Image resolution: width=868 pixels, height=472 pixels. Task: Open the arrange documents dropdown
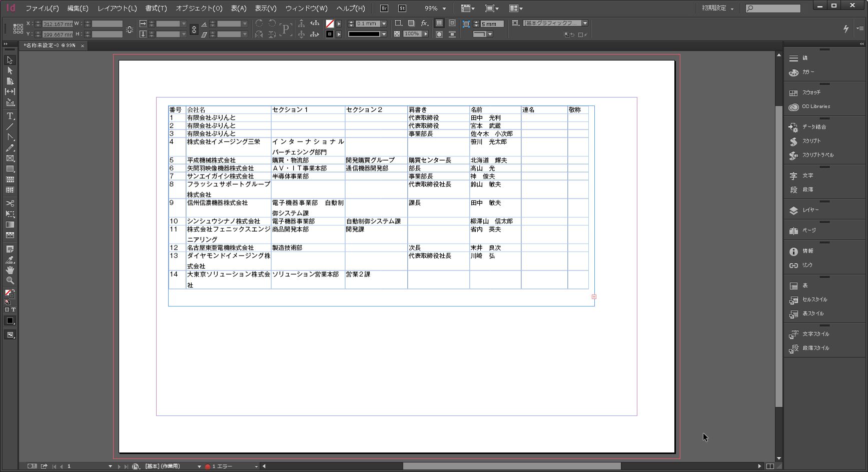516,8
